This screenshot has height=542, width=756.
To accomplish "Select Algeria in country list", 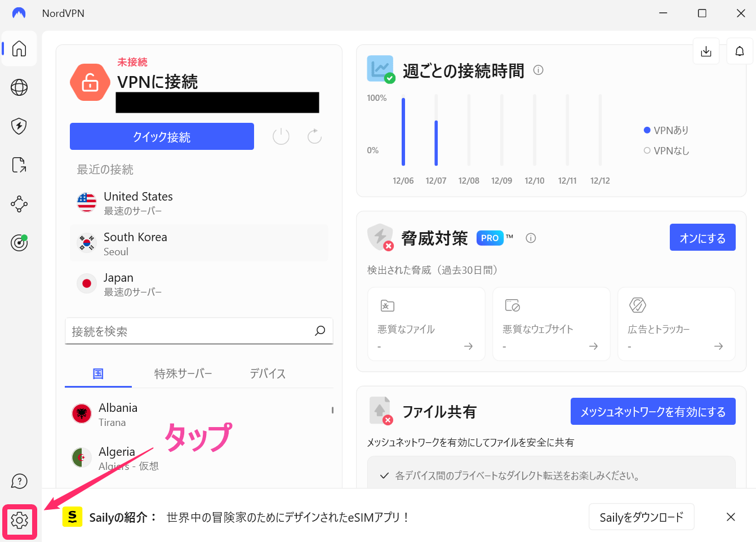I will point(199,458).
